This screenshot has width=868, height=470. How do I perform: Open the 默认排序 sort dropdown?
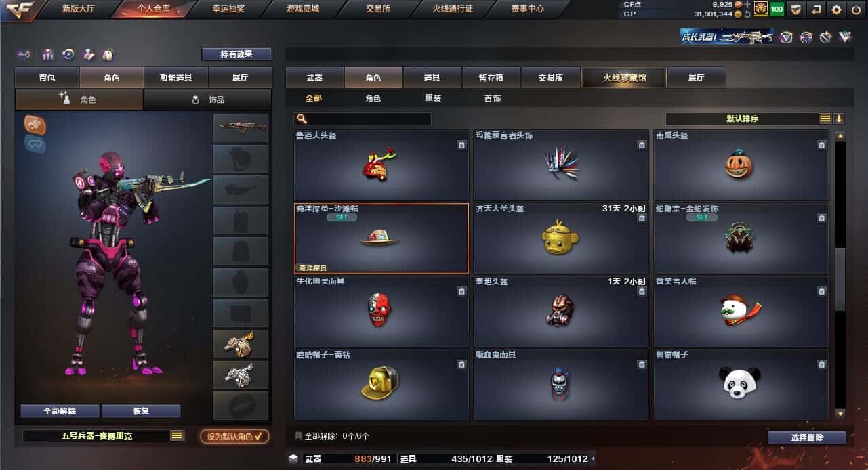click(x=743, y=119)
